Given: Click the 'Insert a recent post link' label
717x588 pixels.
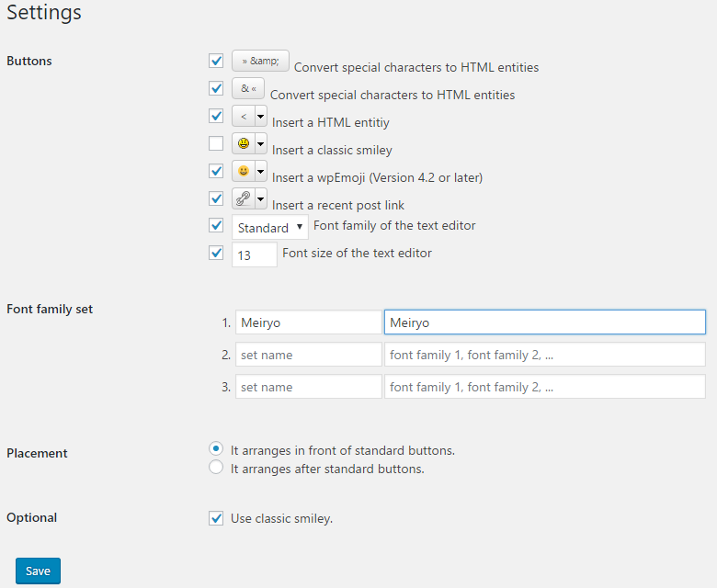Looking at the screenshot, I should pyautogui.click(x=338, y=205).
